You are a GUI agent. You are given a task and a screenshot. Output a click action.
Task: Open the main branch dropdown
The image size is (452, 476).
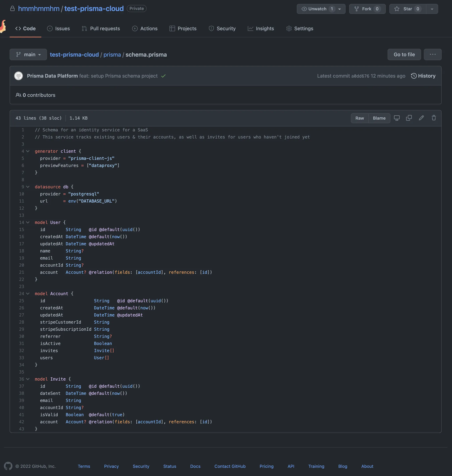[28, 55]
